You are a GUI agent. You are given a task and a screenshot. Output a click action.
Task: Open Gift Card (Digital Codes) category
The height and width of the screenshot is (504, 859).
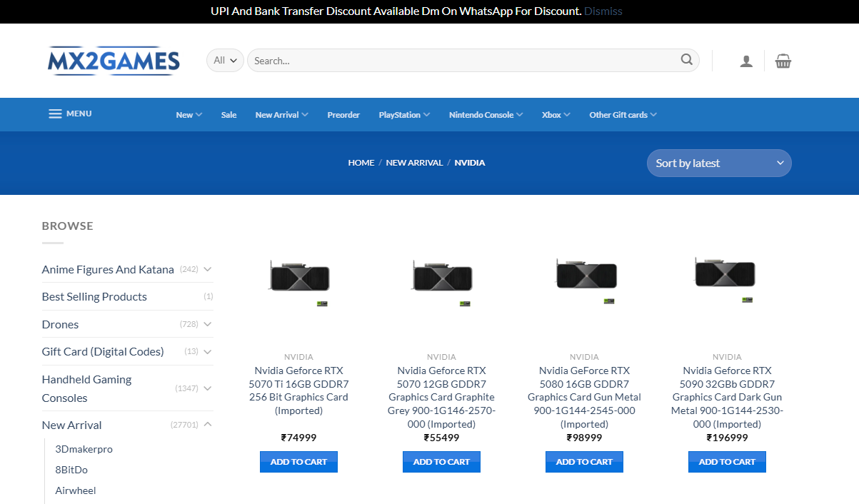(103, 351)
